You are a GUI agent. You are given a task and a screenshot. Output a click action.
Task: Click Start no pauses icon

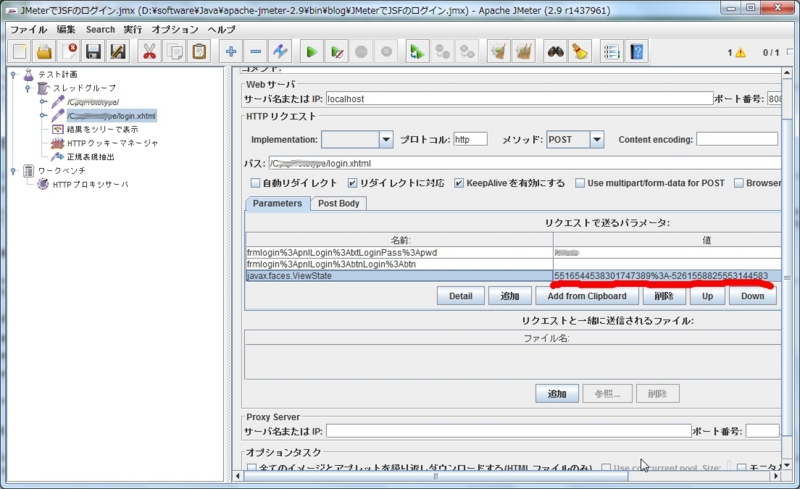tap(337, 52)
